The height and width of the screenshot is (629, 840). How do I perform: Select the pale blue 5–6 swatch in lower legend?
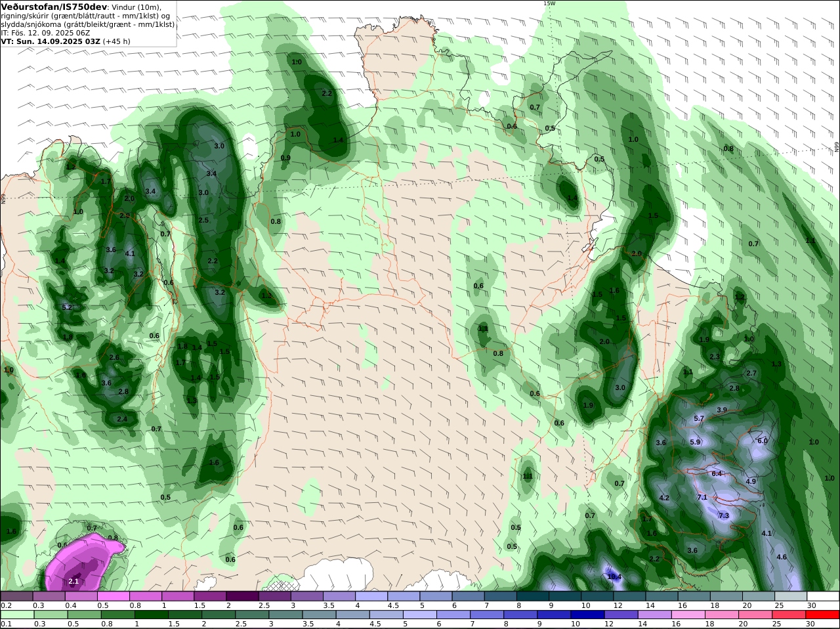420,615
